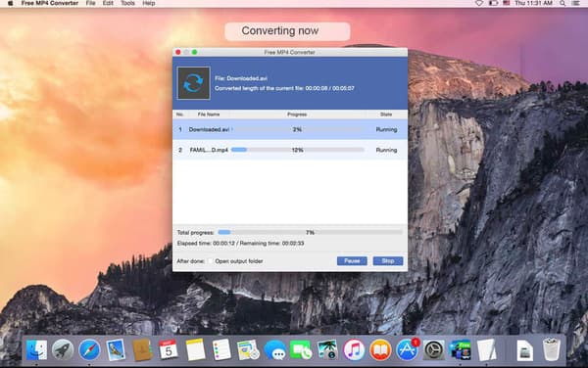
Task: Click the input source flag icon
Action: (x=507, y=3)
